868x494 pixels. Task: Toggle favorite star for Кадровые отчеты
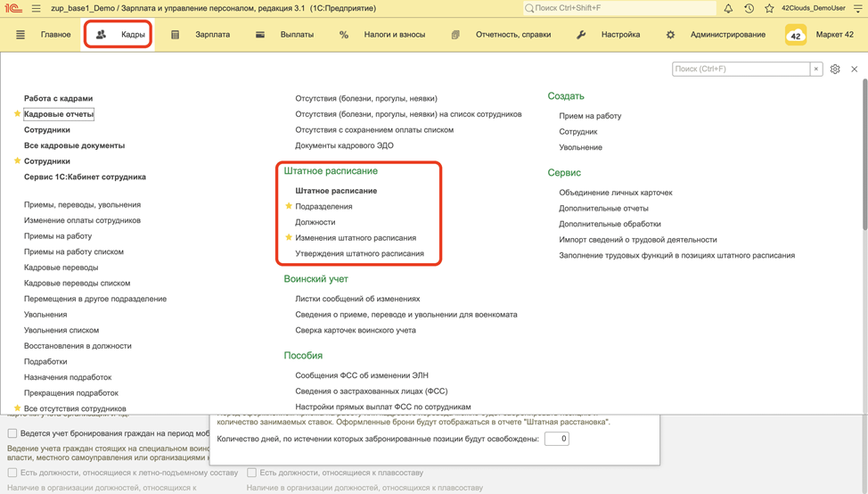click(x=17, y=113)
